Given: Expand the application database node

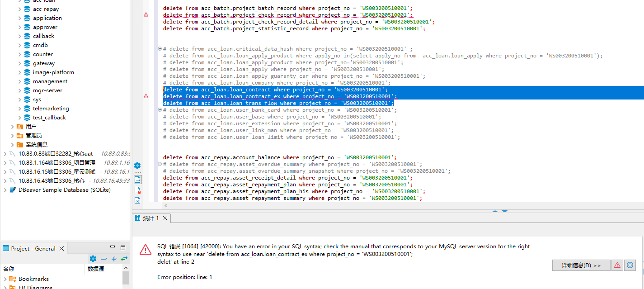Looking at the screenshot, I should click(19, 18).
